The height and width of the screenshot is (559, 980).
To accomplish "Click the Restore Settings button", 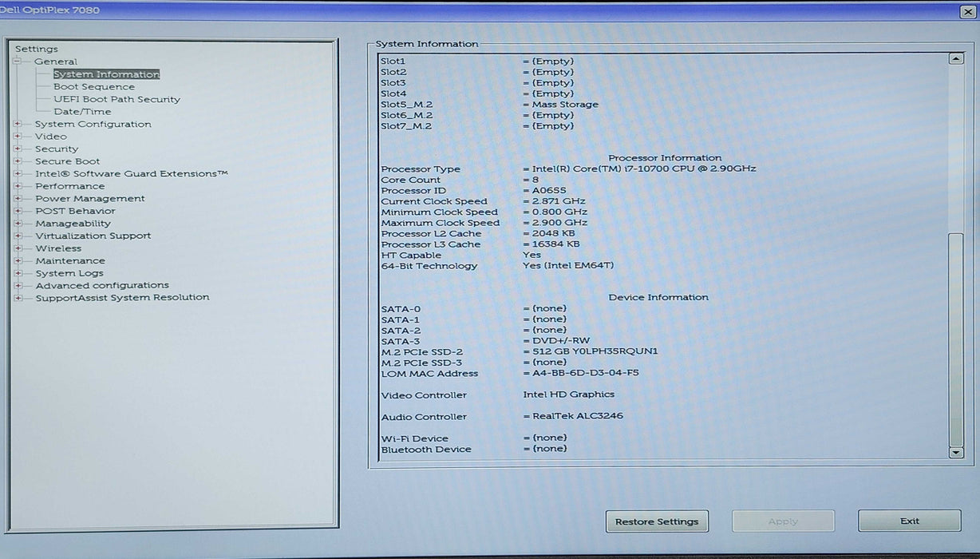I will (657, 521).
